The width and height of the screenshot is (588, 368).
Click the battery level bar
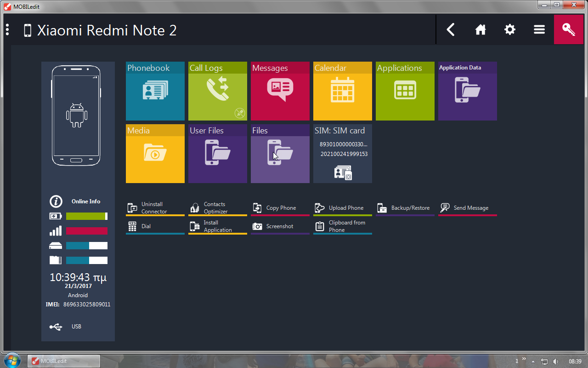[x=86, y=216]
